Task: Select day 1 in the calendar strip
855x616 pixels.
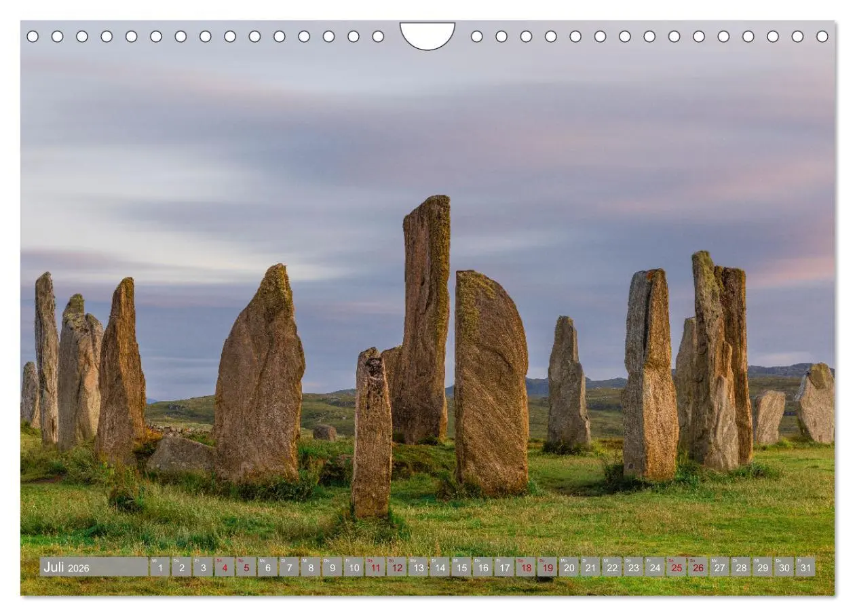Action: click(159, 567)
